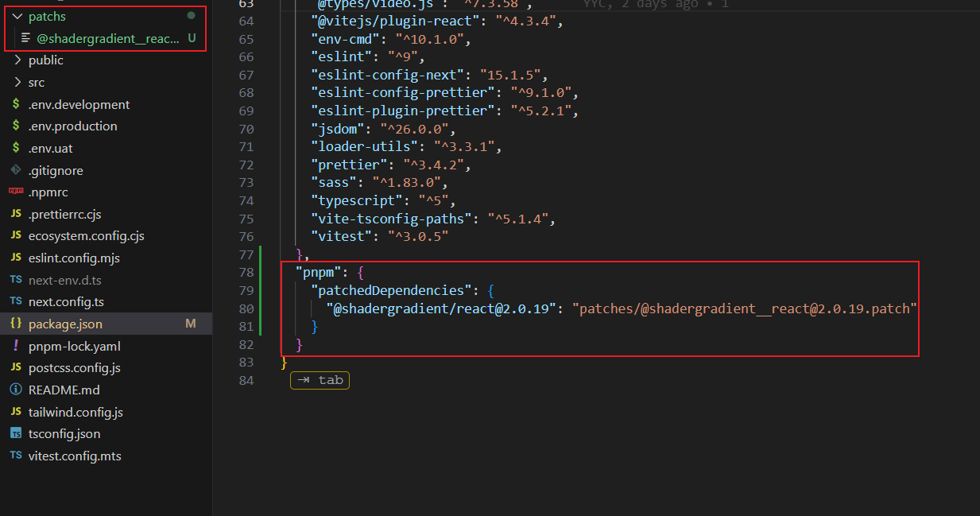Open the .env.production file
The image size is (980, 516).
click(72, 126)
